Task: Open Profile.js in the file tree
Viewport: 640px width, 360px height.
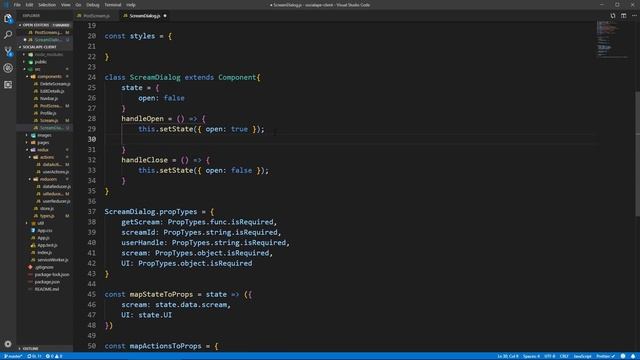Action: (48, 113)
